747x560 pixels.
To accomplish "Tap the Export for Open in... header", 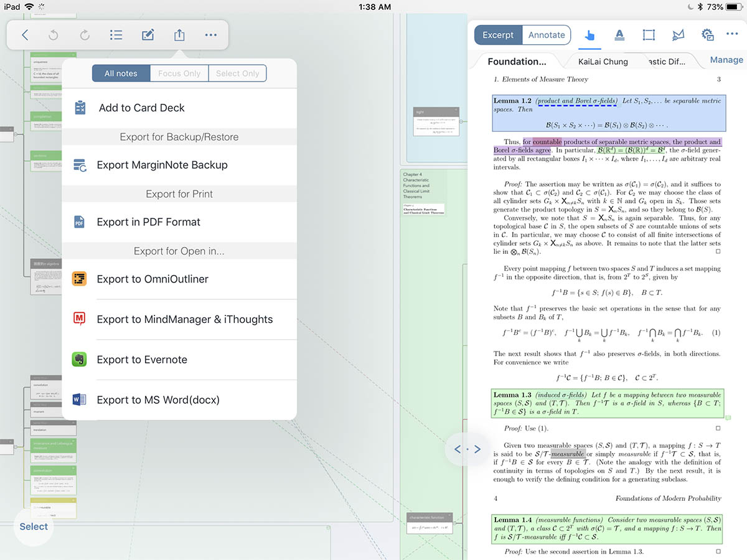I will [x=179, y=251].
